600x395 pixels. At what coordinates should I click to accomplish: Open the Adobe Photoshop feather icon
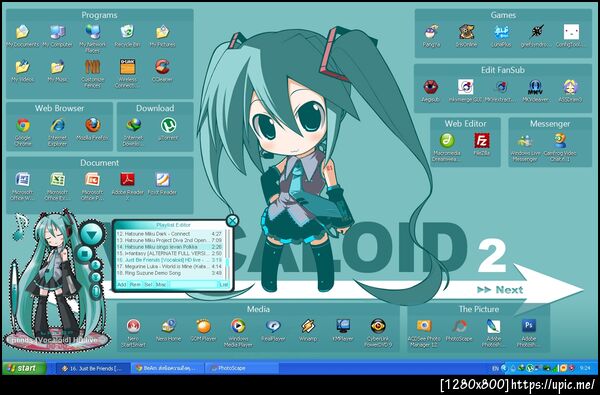[494, 326]
